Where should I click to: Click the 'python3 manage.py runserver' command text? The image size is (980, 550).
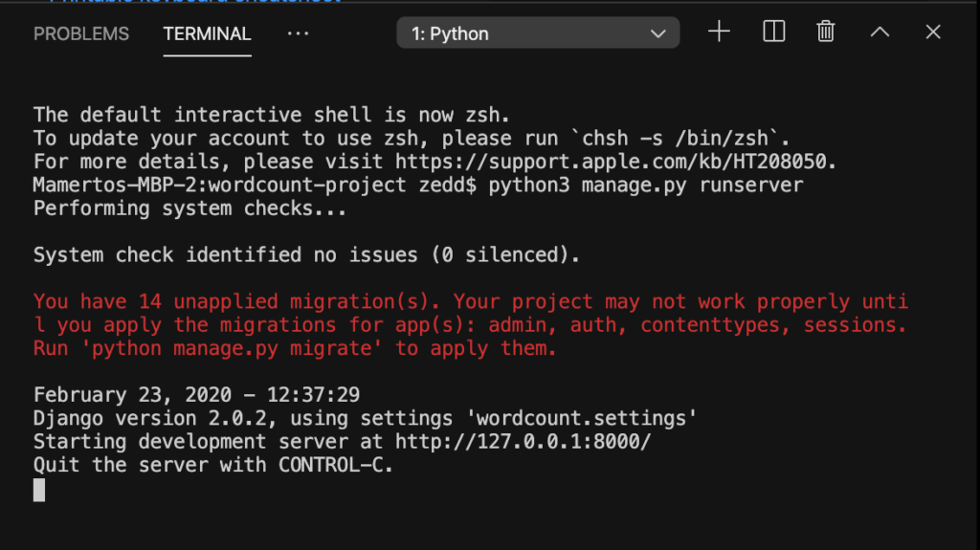click(x=646, y=185)
